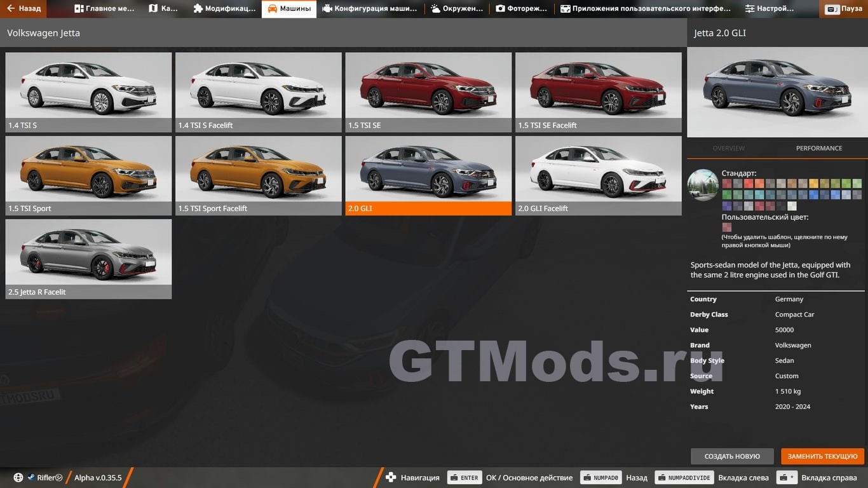Select the 1.5 TSI Sport configuration
Image resolution: width=868 pixels, height=488 pixels.
pos(88,175)
